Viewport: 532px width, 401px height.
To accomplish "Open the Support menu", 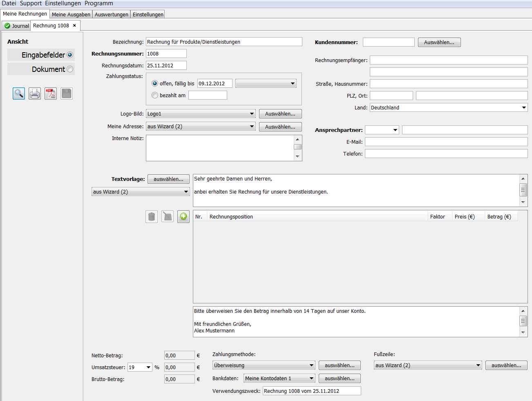I will click(31, 3).
